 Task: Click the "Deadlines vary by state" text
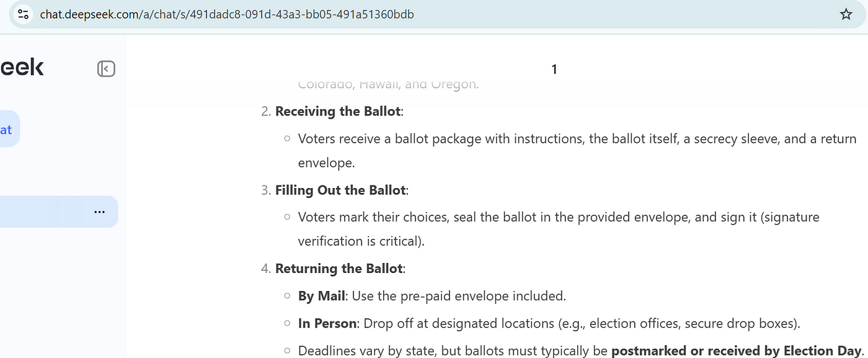[x=368, y=351]
